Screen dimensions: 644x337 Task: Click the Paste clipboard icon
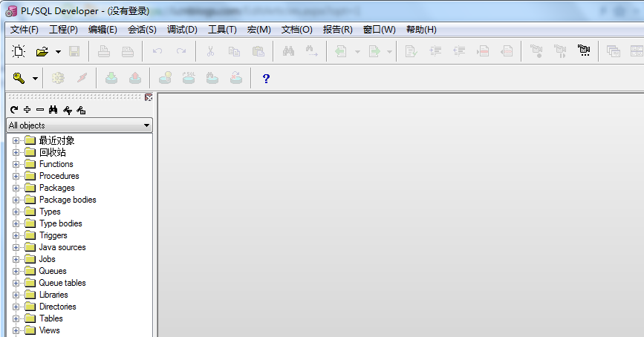258,51
